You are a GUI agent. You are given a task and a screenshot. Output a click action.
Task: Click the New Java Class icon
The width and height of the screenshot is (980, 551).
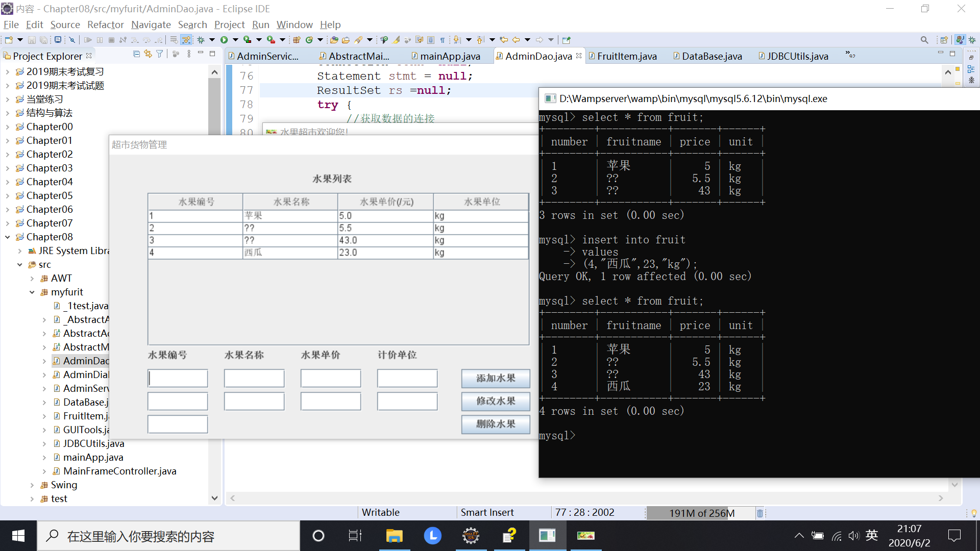click(309, 40)
